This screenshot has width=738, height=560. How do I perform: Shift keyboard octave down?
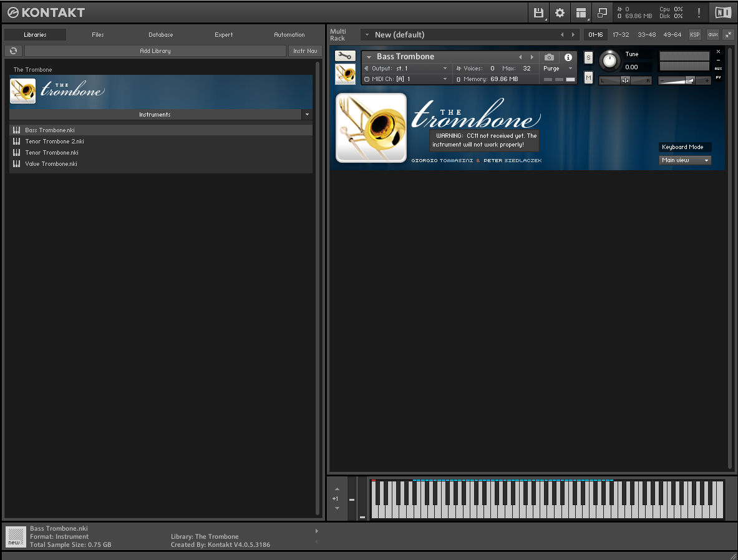tap(337, 508)
